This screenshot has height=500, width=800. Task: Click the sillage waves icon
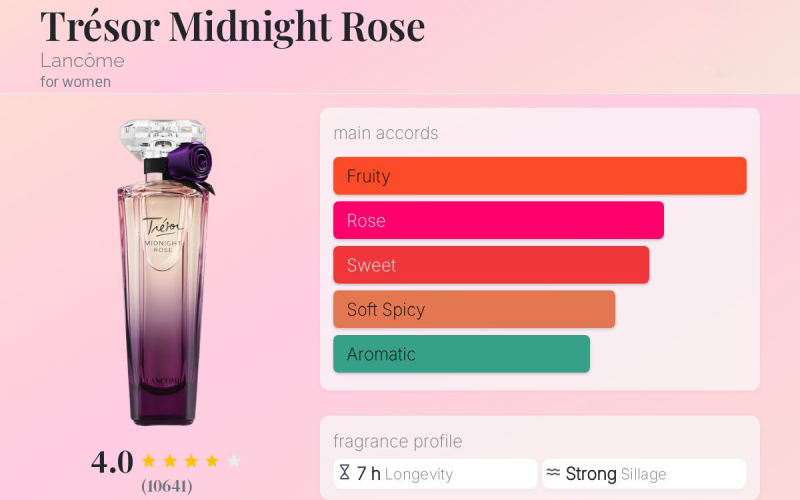tap(553, 473)
